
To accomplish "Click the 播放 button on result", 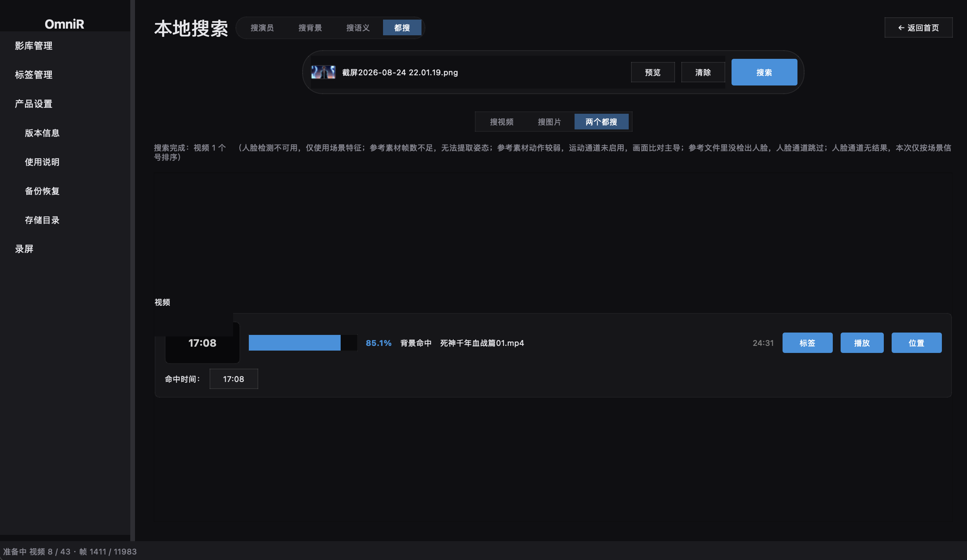I will [862, 343].
